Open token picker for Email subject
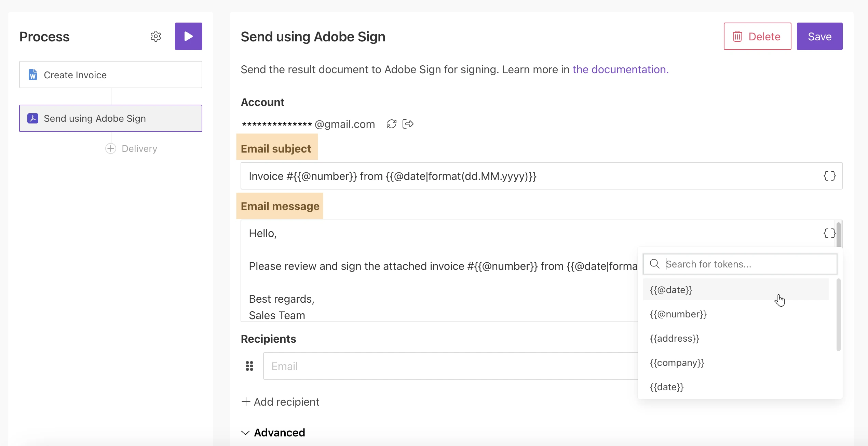 click(x=829, y=176)
